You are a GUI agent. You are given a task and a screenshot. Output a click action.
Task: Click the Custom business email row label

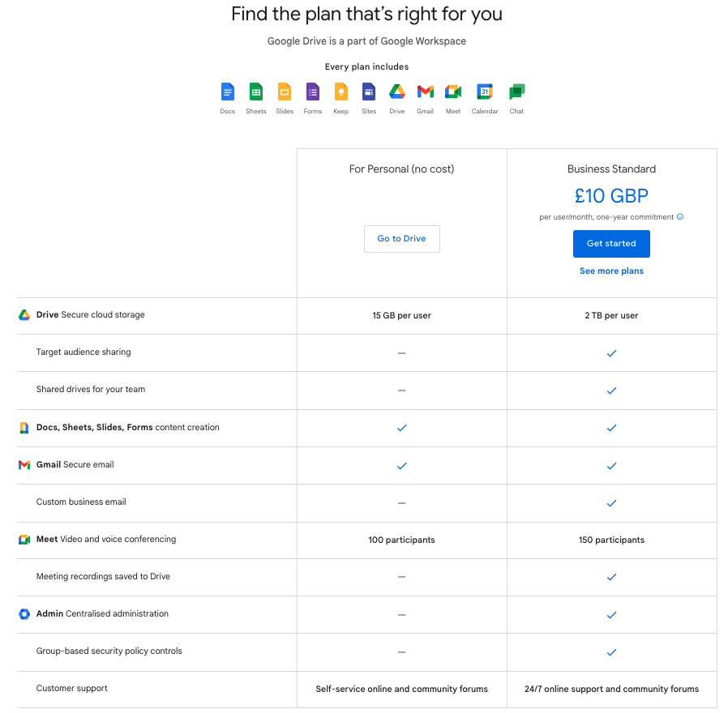81,502
